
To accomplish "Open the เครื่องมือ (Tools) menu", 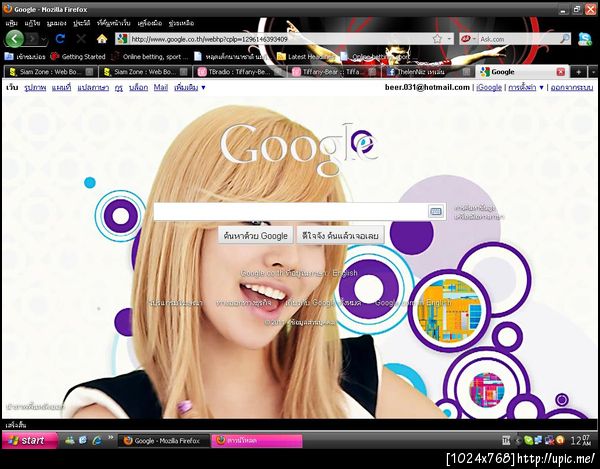I will coord(149,23).
